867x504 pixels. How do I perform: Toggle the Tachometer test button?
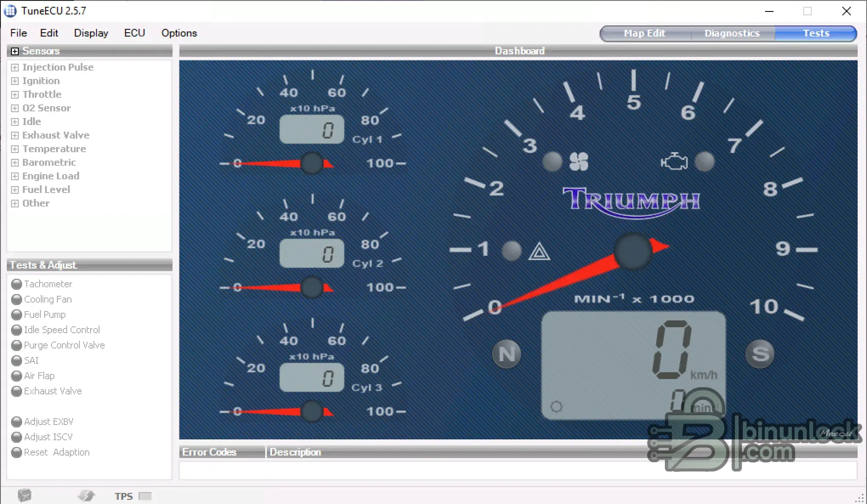[x=17, y=284]
